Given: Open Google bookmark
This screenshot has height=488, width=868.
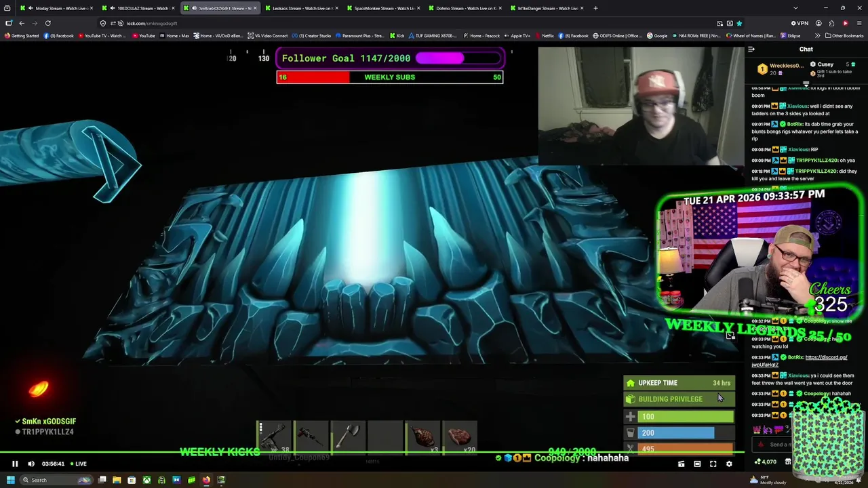Looking at the screenshot, I should click(657, 36).
